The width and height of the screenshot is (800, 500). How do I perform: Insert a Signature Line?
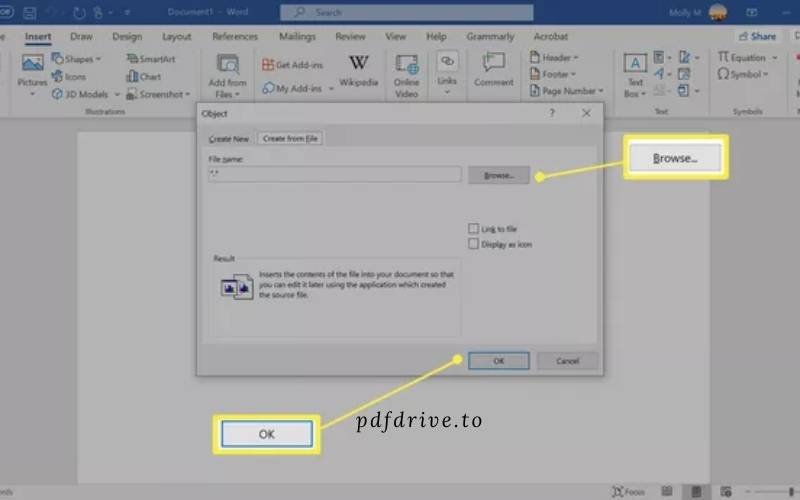click(x=685, y=57)
